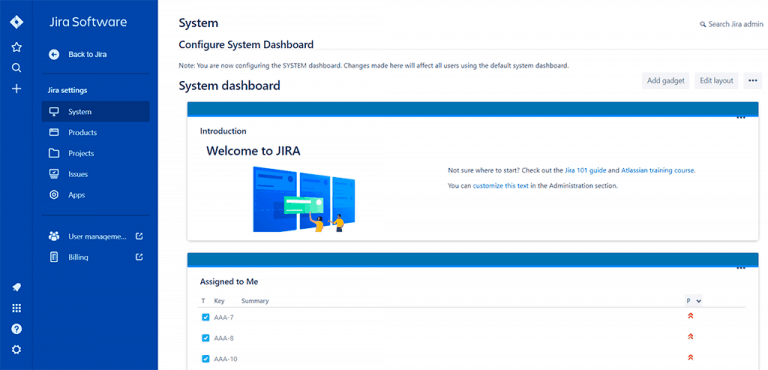Go Back to Jira link

pos(88,54)
